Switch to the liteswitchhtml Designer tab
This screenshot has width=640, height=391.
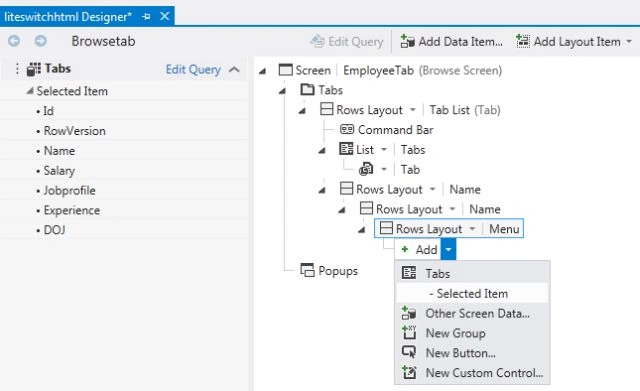click(68, 17)
